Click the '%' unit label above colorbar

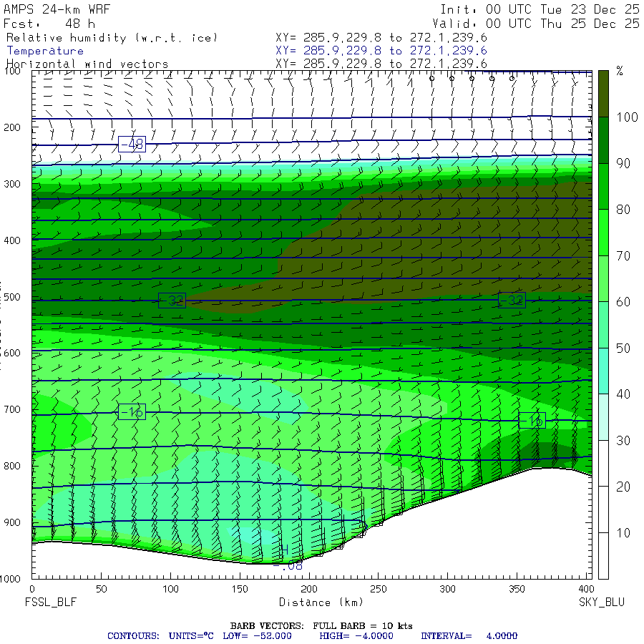click(x=620, y=72)
